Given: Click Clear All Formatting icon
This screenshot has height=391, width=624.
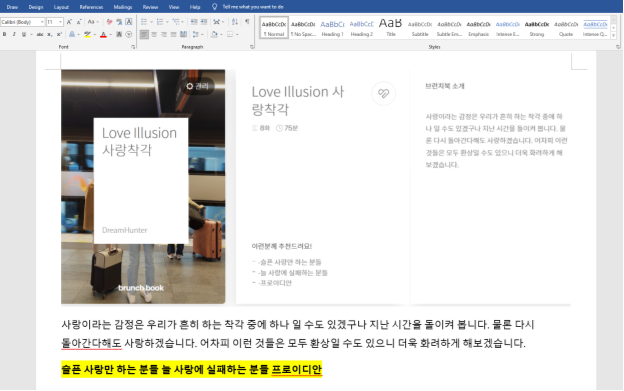Looking at the screenshot, I should (x=109, y=22).
